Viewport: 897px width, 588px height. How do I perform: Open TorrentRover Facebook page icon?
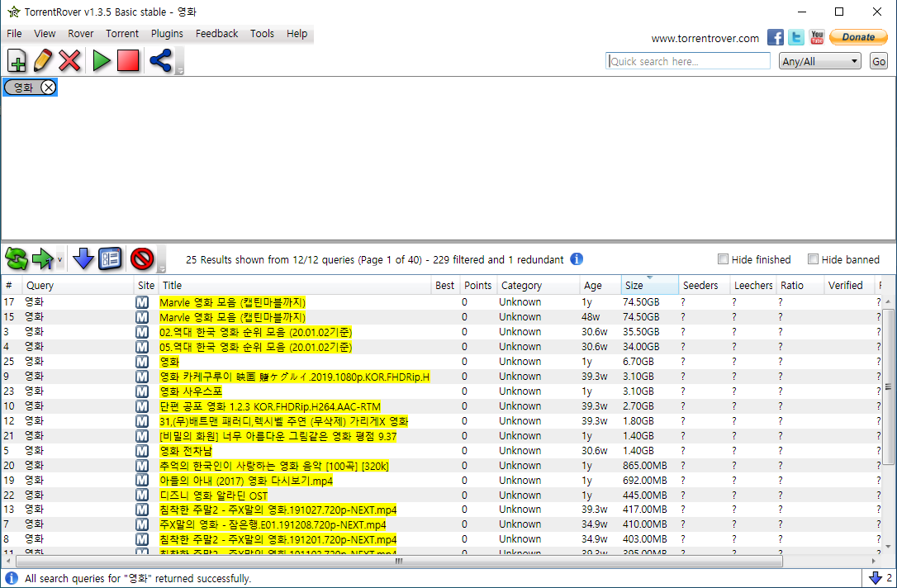click(775, 37)
